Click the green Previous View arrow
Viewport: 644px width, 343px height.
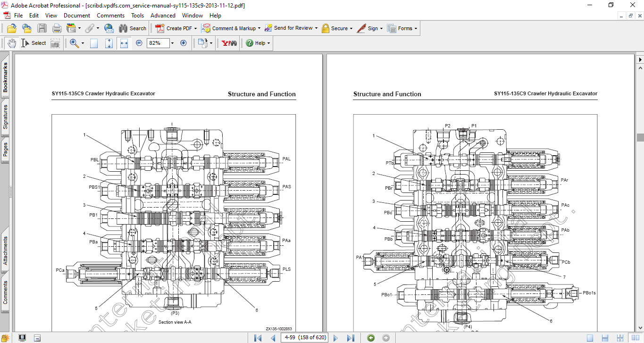pos(371,338)
